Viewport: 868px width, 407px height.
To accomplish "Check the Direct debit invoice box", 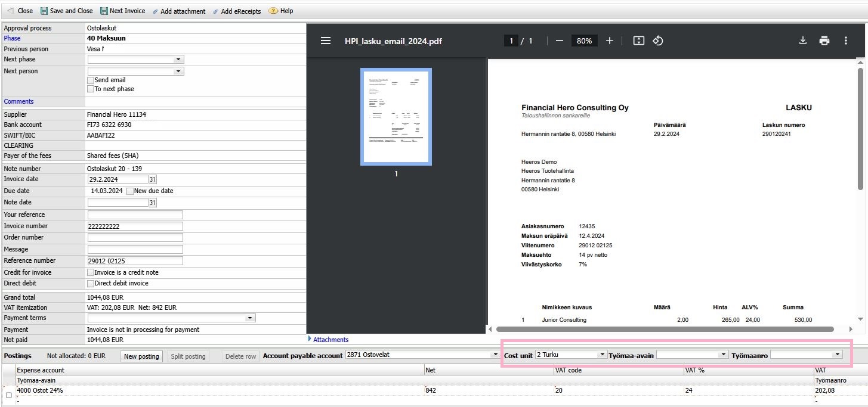I will 91,283.
